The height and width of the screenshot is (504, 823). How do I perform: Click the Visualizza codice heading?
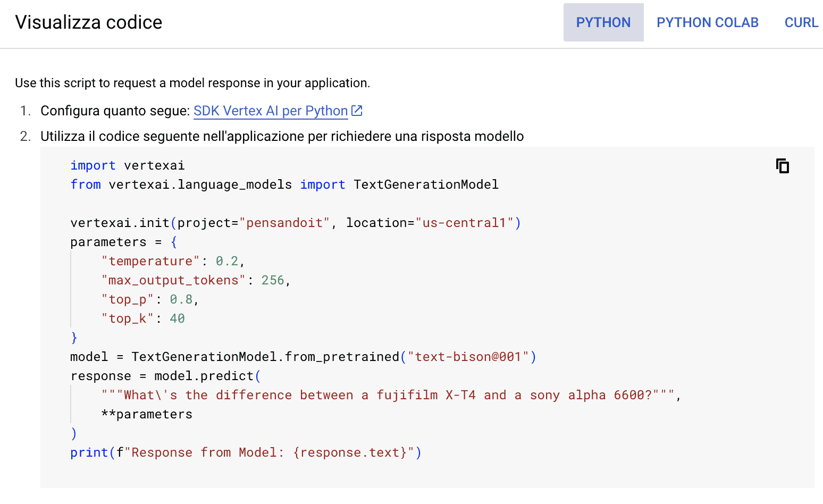pyautogui.click(x=89, y=22)
